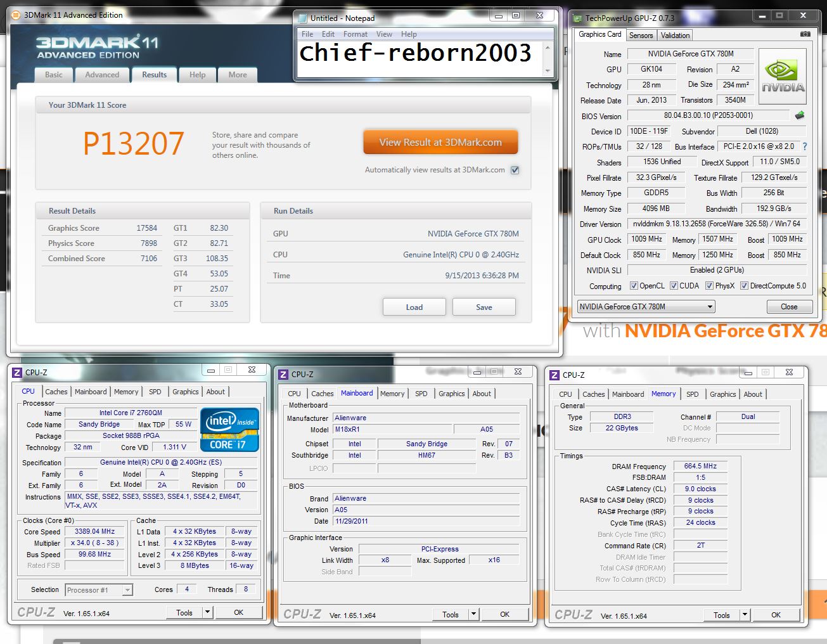Open Mainboard tab in CPU-Z Memory window
Viewport: 827px width, 644px height.
[x=628, y=394]
